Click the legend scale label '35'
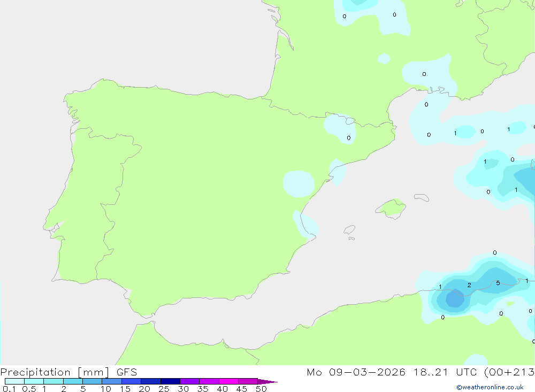Screen dimensions: 535x392 point(203,389)
